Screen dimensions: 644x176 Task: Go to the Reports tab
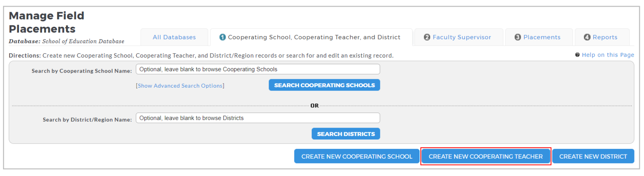click(x=602, y=37)
